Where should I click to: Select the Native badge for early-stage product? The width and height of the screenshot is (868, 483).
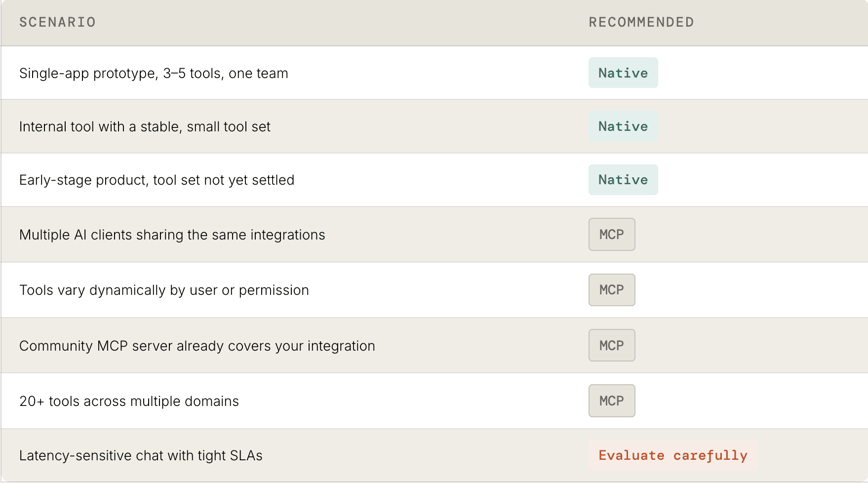(623, 180)
